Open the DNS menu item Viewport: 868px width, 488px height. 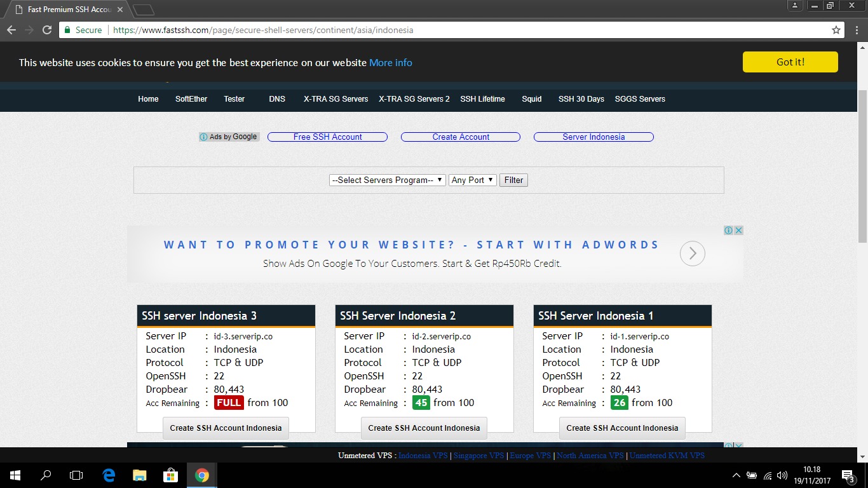(277, 99)
